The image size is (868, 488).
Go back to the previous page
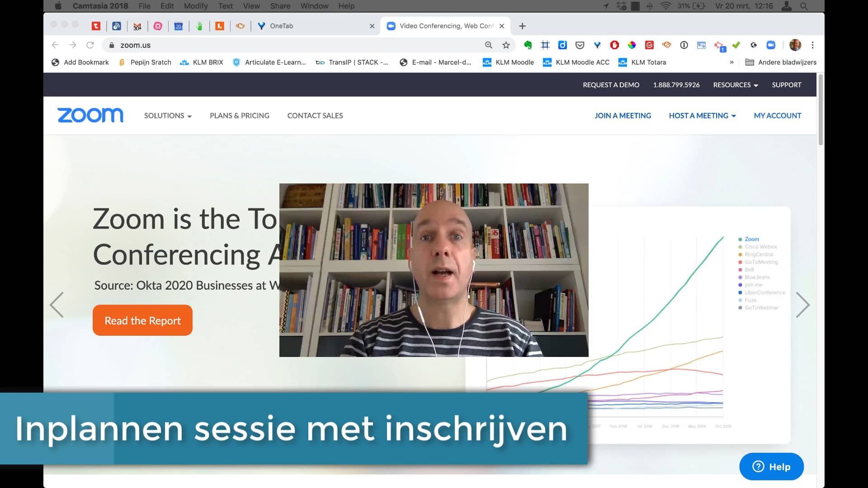click(x=55, y=45)
